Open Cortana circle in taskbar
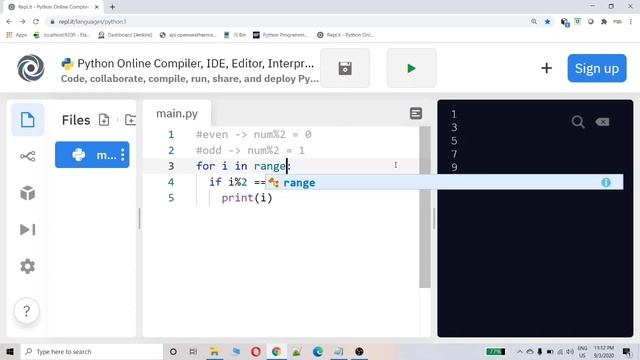 coord(173,351)
